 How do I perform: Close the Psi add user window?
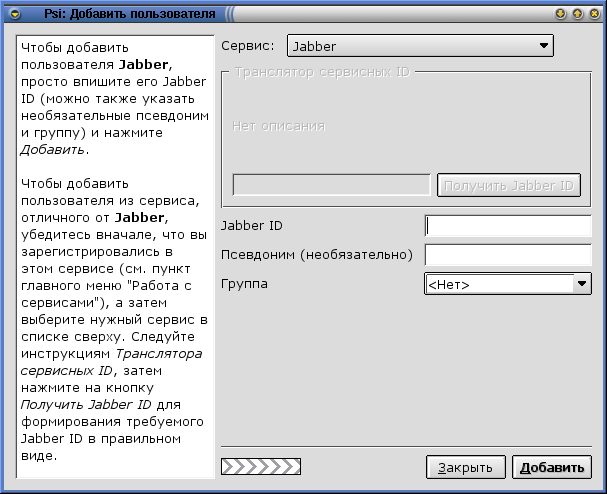click(595, 14)
